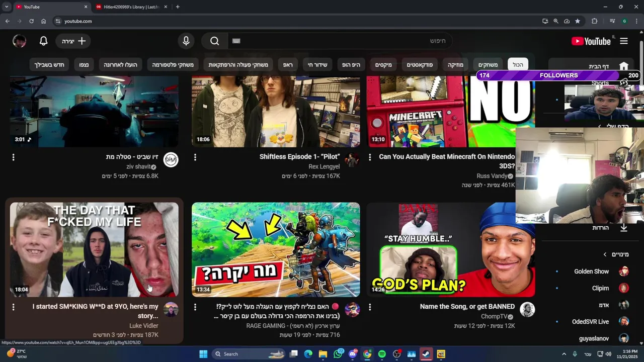644x362 pixels.
Task: Select the מוזיקה filter chip
Action: click(455, 65)
